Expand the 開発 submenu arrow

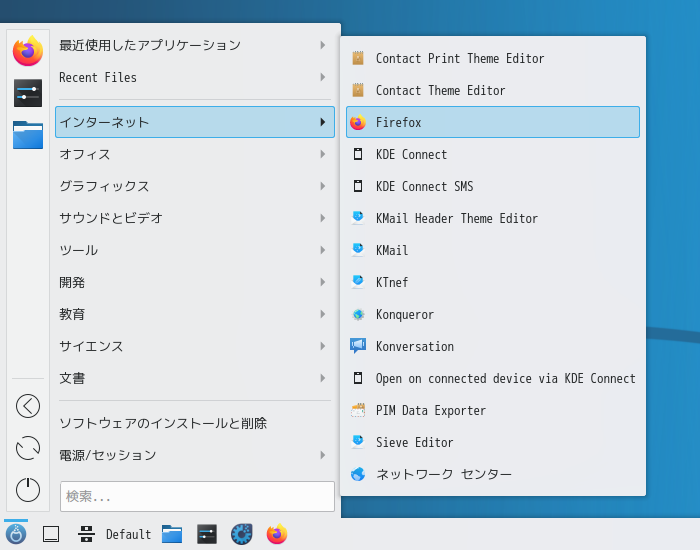[323, 282]
